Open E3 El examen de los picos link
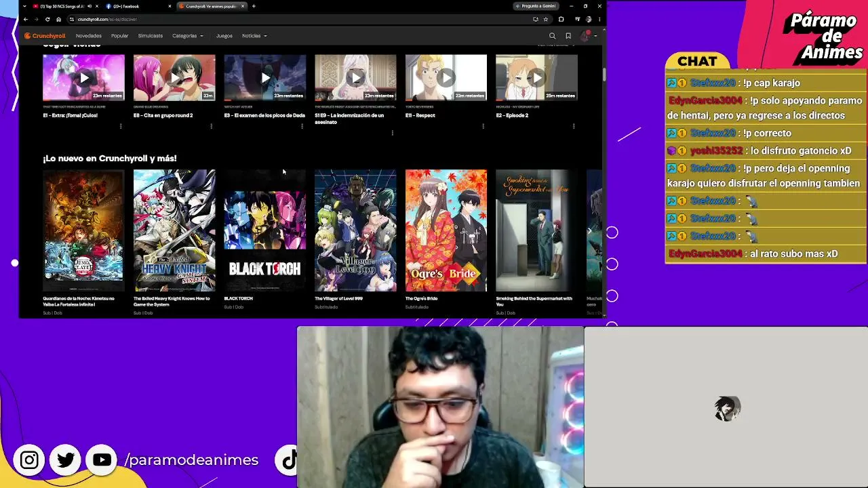 tap(264, 115)
